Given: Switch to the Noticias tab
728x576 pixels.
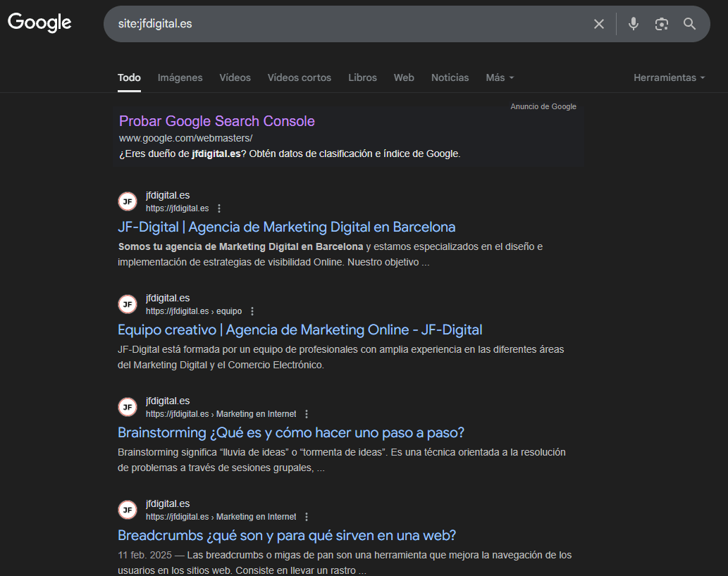Looking at the screenshot, I should [450, 77].
